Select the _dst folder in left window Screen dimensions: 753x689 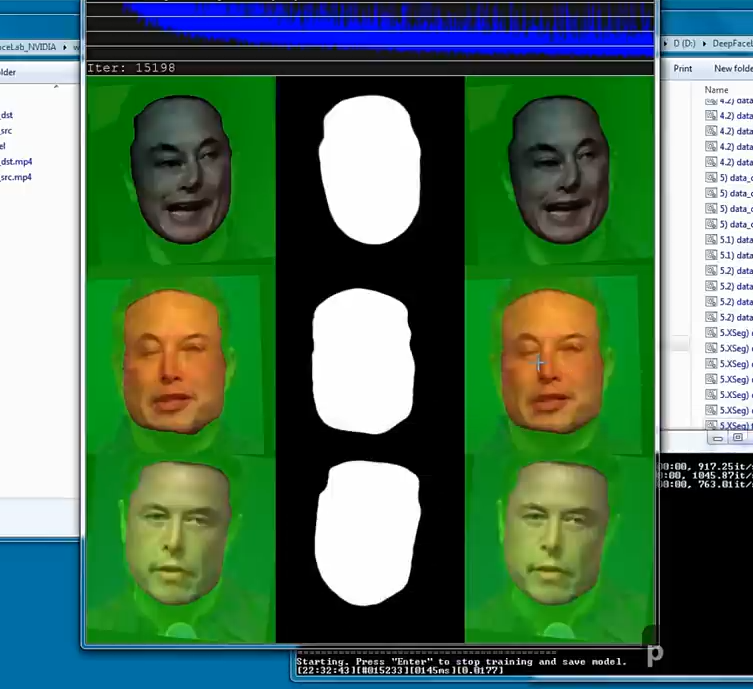click(x=7, y=115)
